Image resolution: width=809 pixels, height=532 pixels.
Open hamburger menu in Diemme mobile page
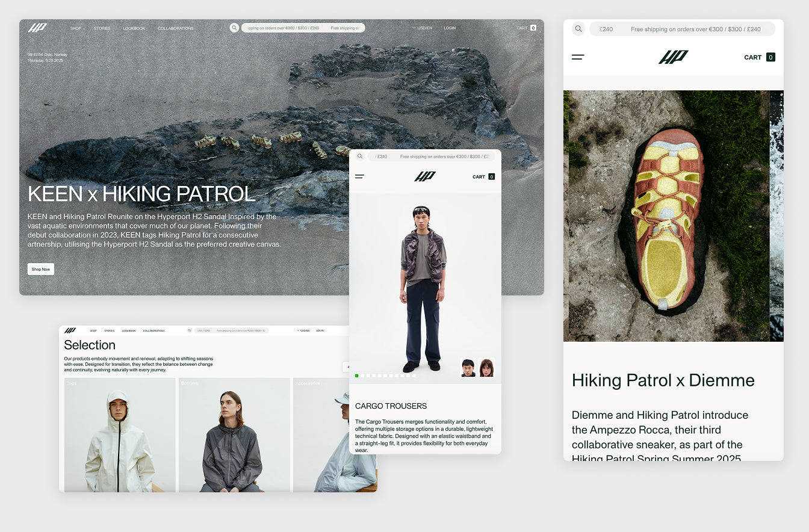tap(578, 57)
